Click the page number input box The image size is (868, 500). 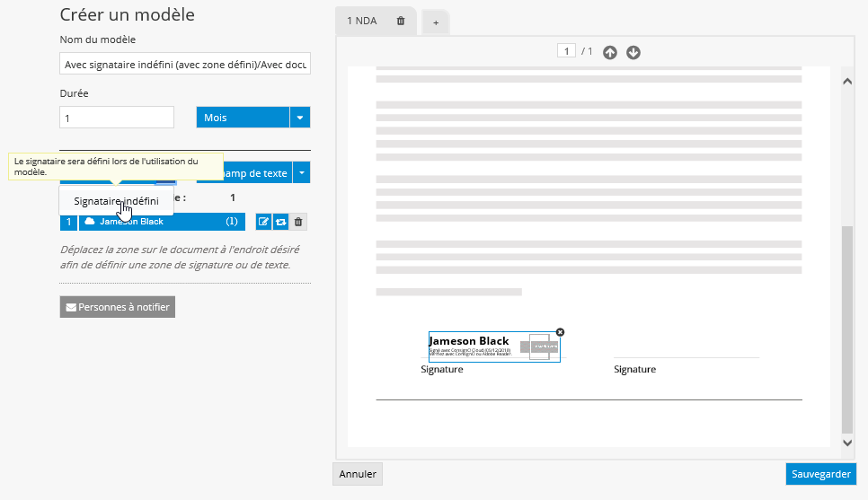click(x=566, y=51)
